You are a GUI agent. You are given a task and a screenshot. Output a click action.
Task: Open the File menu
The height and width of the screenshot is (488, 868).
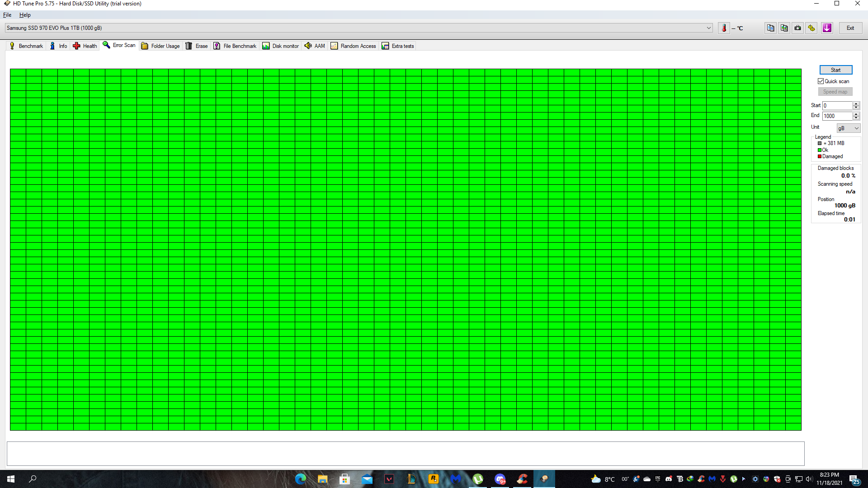7,15
